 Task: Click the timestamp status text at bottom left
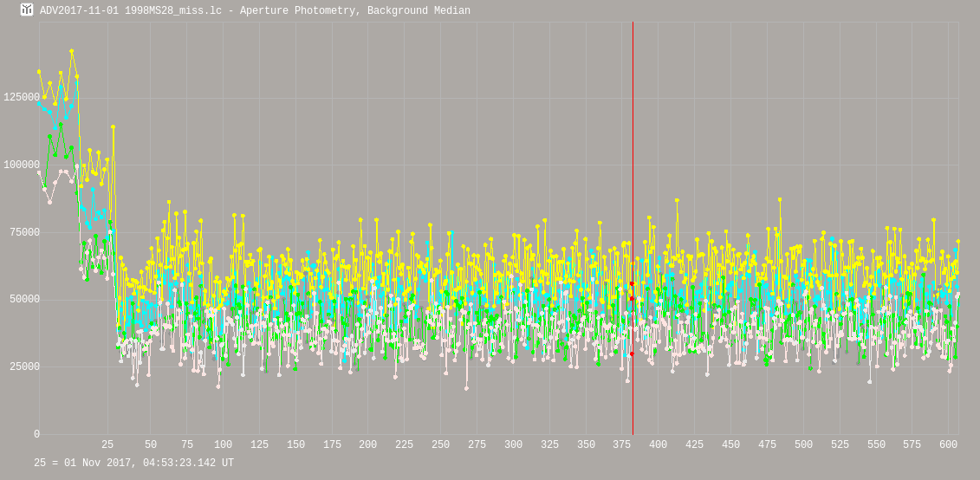pos(133,464)
